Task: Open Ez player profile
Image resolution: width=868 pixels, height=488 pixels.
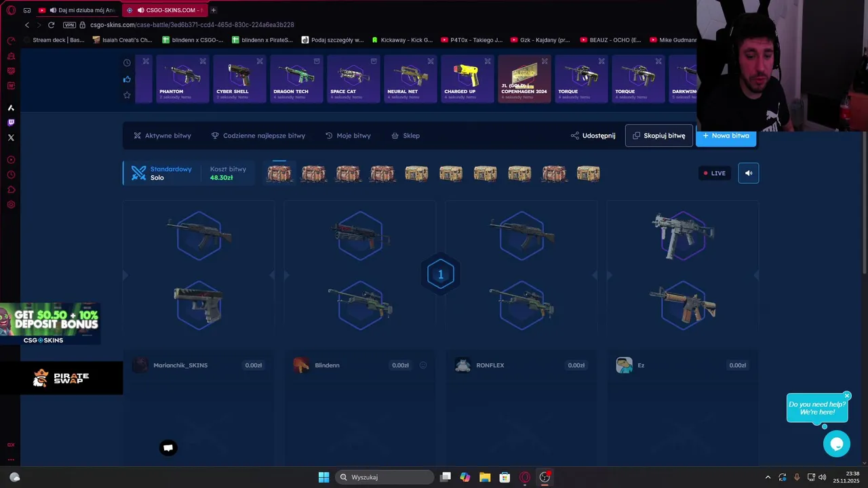Action: (x=631, y=365)
